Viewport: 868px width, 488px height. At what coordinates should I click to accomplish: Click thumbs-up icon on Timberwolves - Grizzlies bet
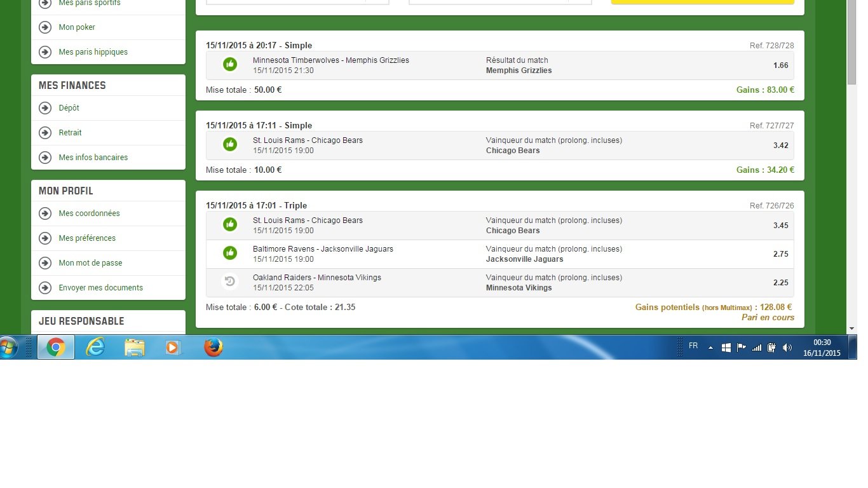230,64
